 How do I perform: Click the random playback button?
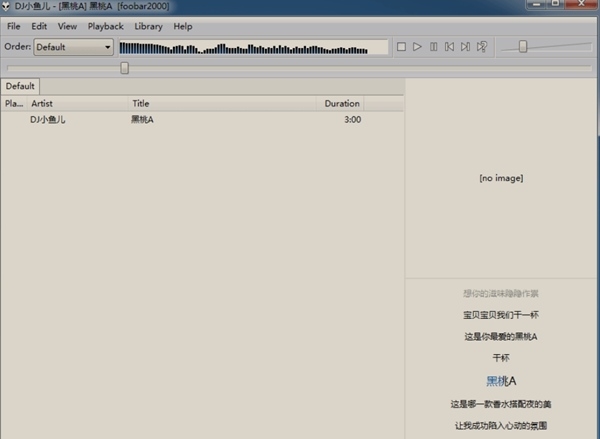tap(482, 47)
